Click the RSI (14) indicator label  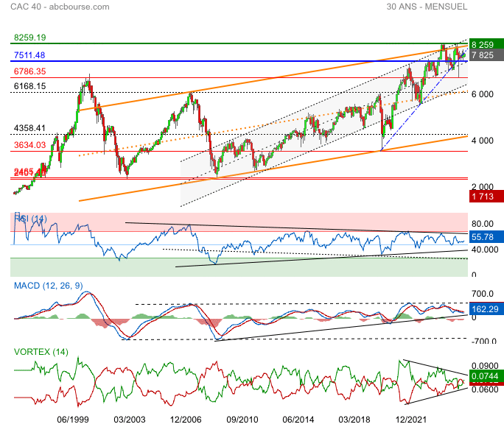[30, 219]
